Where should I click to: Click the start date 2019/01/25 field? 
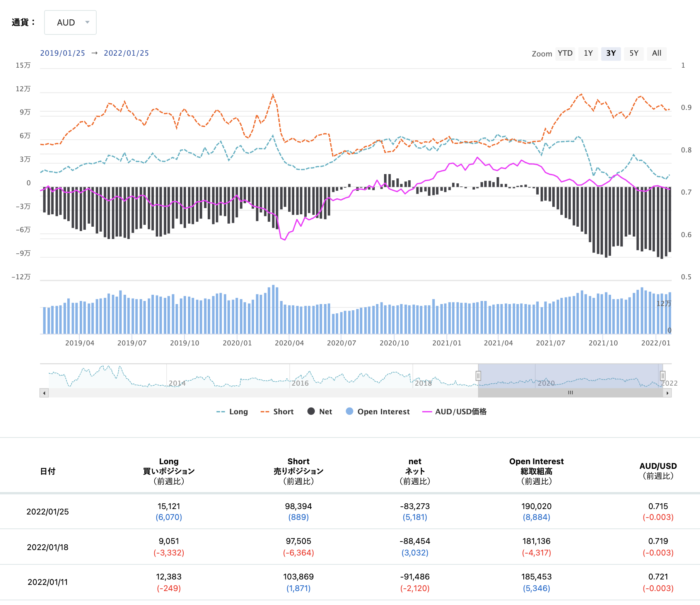(x=63, y=53)
